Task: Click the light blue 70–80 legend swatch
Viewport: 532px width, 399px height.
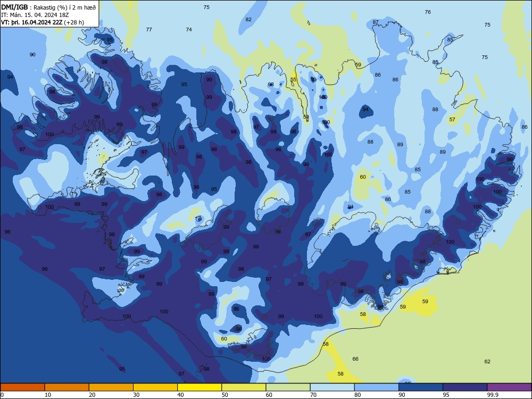Action: pyautogui.click(x=332, y=387)
